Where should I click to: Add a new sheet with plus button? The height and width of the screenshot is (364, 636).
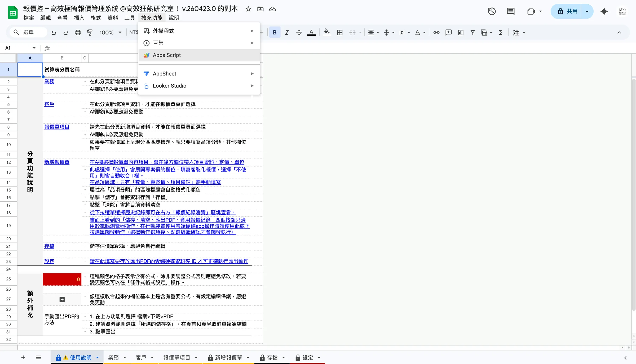coord(23,358)
